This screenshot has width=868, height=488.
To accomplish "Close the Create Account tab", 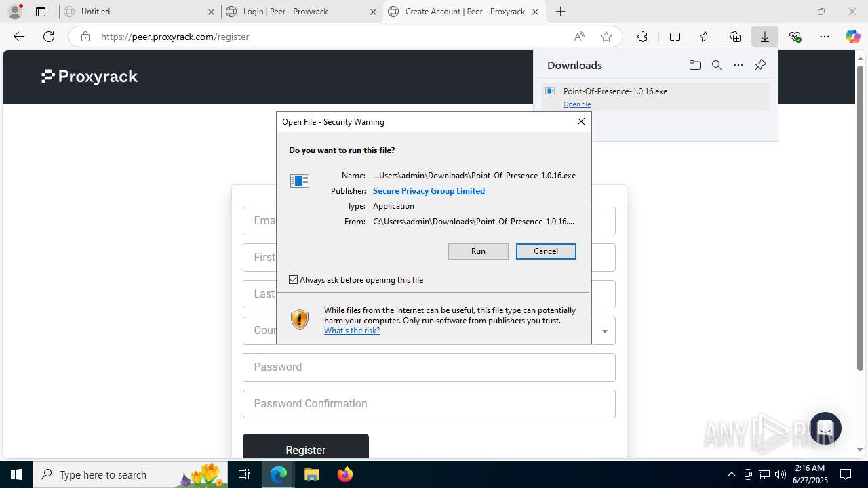I will [x=535, y=12].
